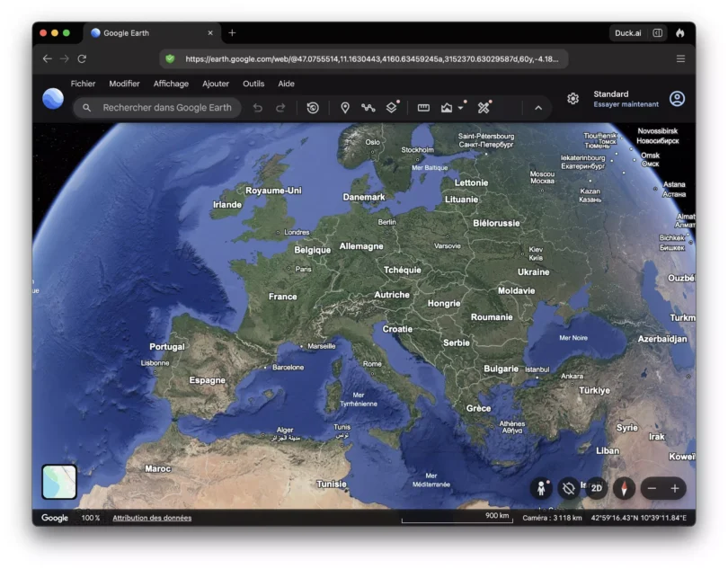Click the undo arrow icon
The image size is (728, 569).
click(x=258, y=108)
